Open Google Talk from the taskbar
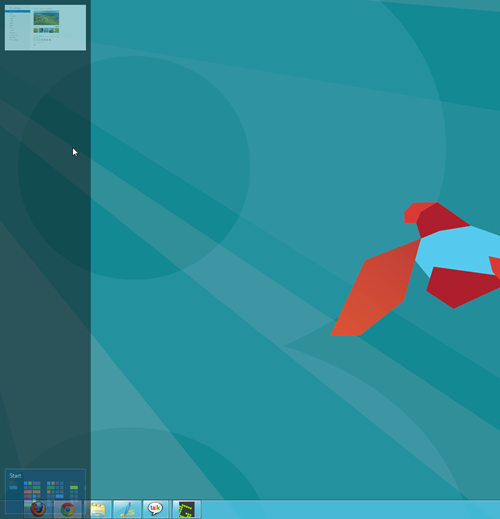This screenshot has height=519, width=500. tap(157, 509)
